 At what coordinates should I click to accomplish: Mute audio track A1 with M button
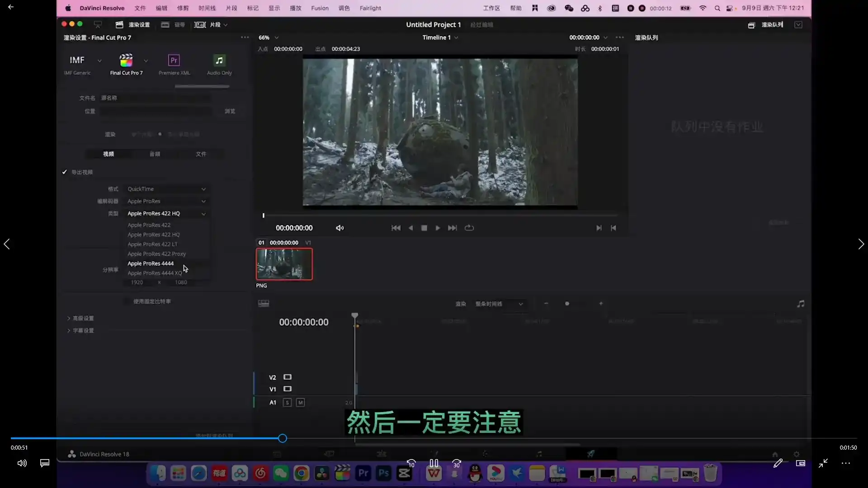click(300, 403)
